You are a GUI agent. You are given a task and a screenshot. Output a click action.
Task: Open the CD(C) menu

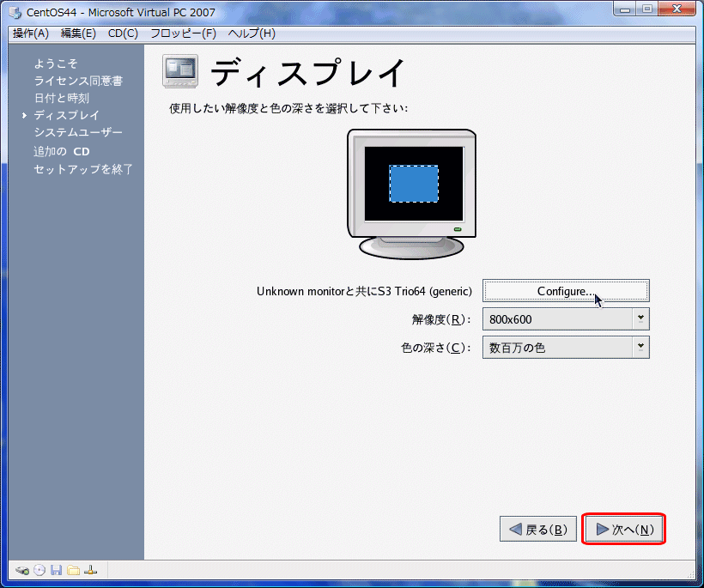123,33
